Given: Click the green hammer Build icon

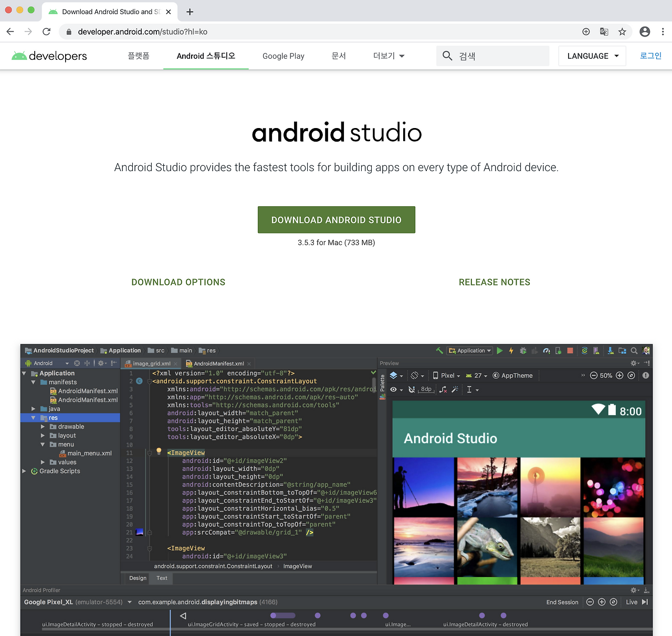Looking at the screenshot, I should pyautogui.click(x=439, y=351).
